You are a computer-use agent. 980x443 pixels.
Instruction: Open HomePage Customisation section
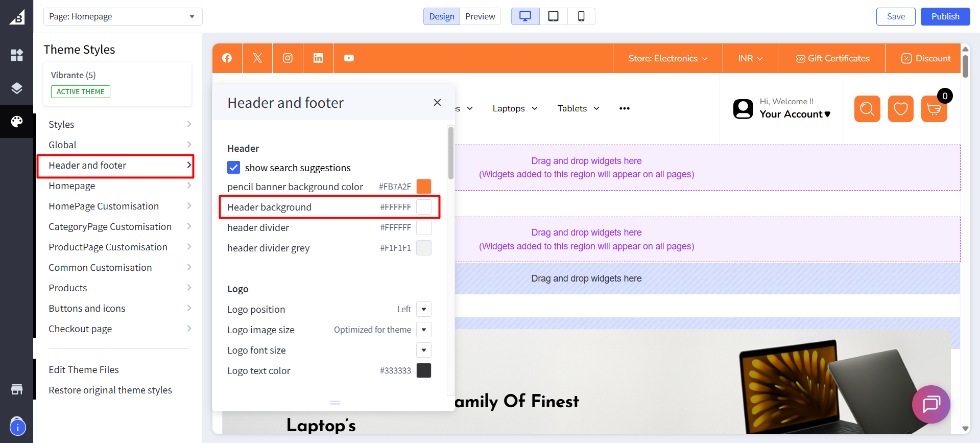click(x=120, y=206)
